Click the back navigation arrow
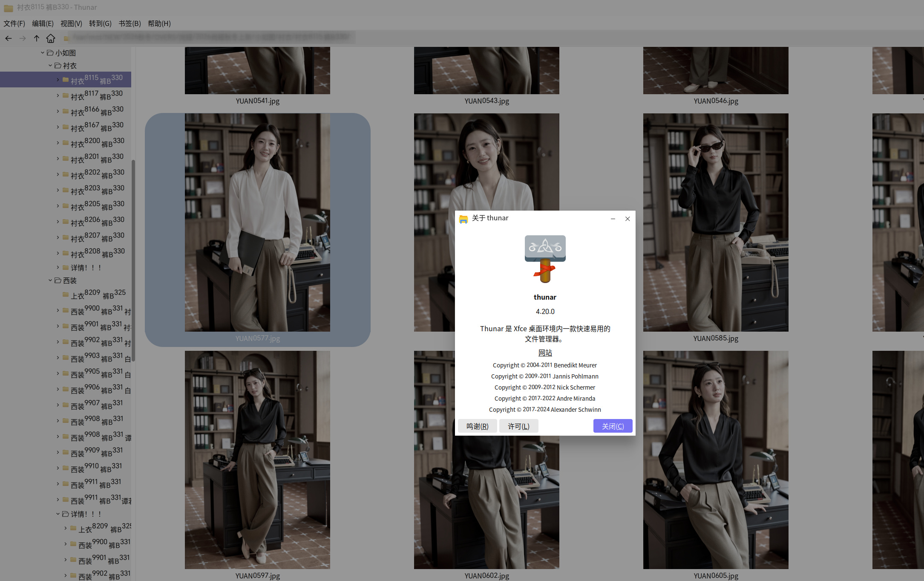The width and height of the screenshot is (924, 581). click(9, 38)
